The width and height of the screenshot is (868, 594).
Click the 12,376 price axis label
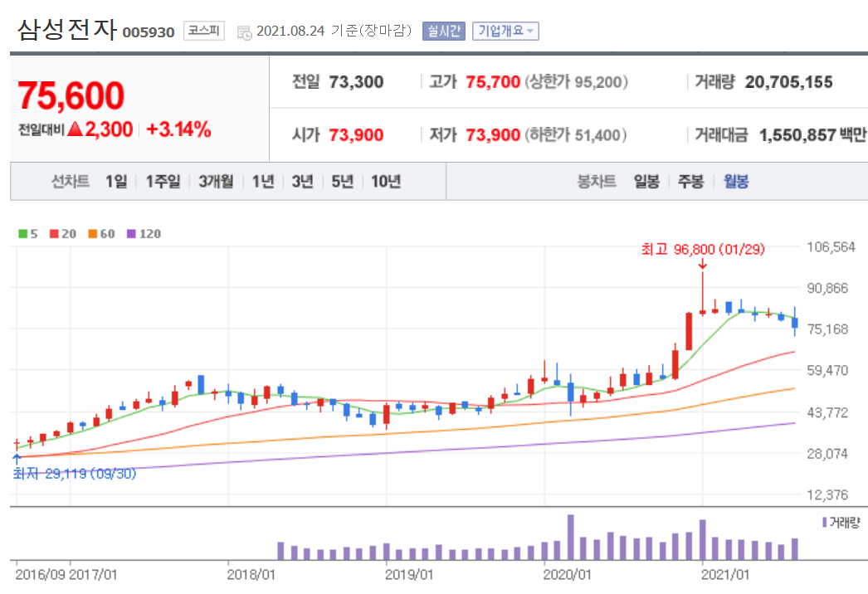point(827,495)
